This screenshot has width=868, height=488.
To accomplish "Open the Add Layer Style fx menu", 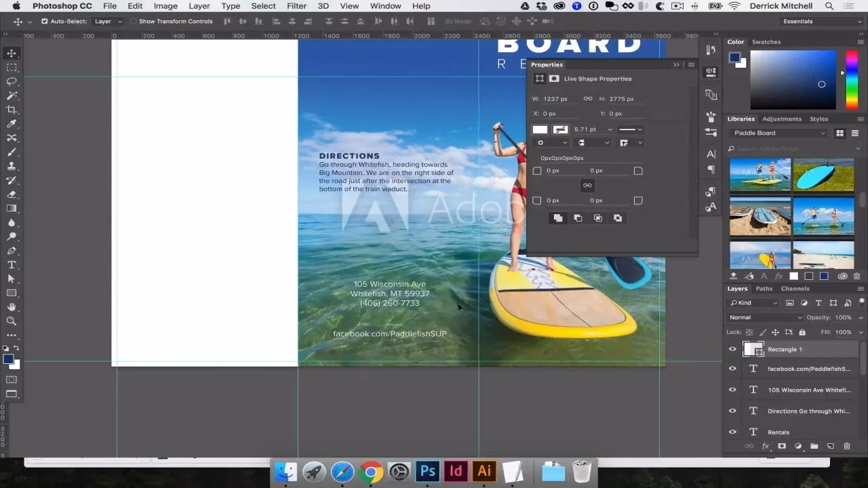I will [x=766, y=446].
